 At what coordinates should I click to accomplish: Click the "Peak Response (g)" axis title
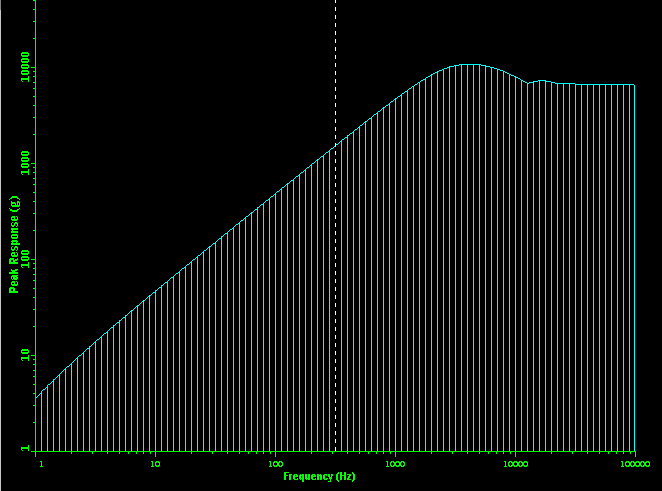coord(14,244)
